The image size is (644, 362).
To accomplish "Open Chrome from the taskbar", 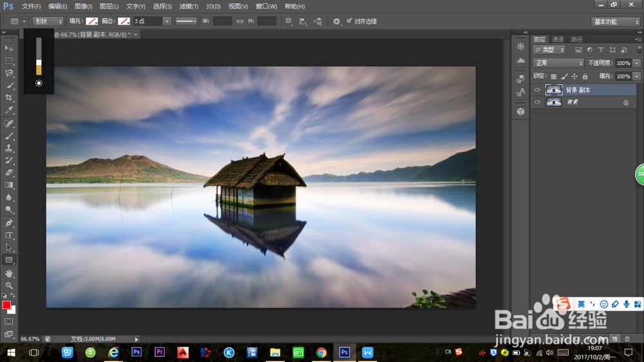I will point(321,352).
